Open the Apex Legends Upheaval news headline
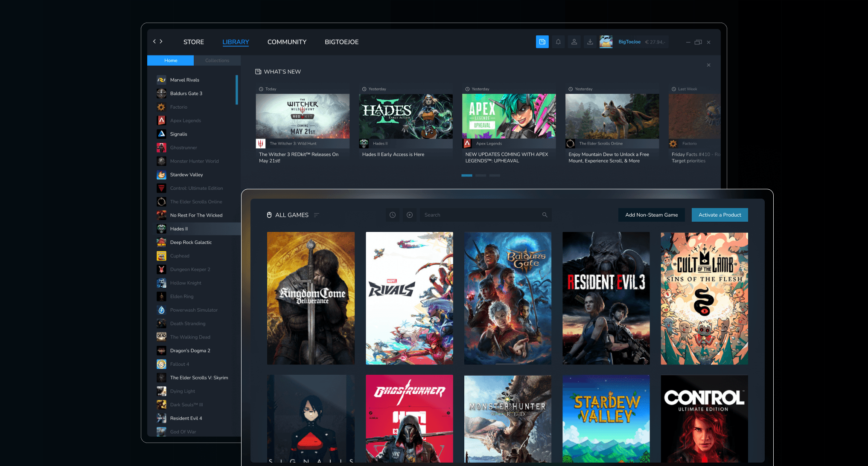Image resolution: width=868 pixels, height=466 pixels. point(507,158)
